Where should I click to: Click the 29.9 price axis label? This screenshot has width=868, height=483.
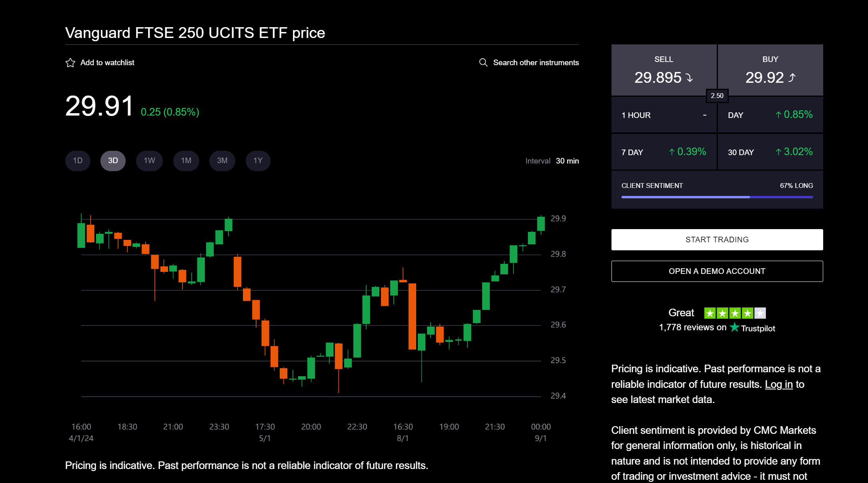(558, 219)
